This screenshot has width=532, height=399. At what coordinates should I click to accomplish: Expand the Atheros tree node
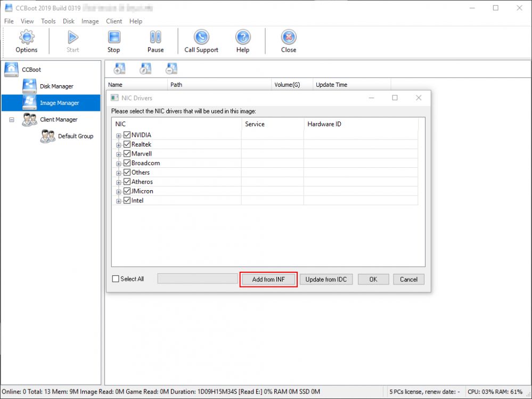coord(118,183)
